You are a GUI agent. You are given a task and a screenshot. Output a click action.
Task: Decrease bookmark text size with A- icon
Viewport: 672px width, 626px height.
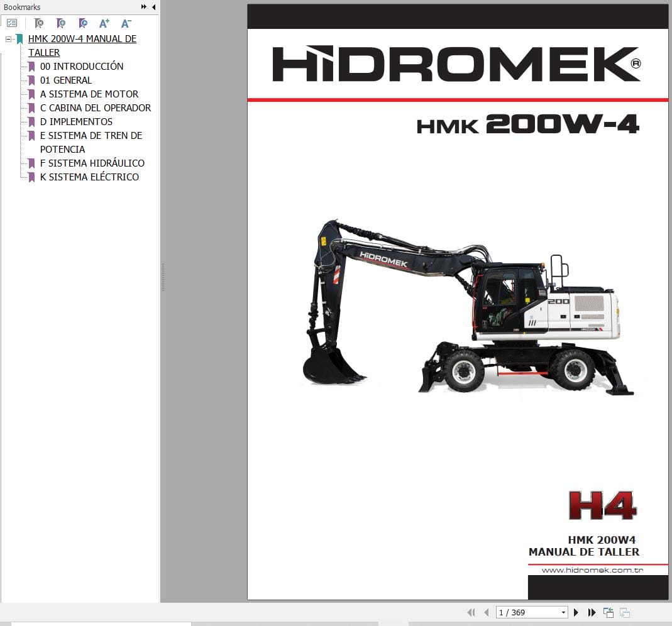coord(126,23)
